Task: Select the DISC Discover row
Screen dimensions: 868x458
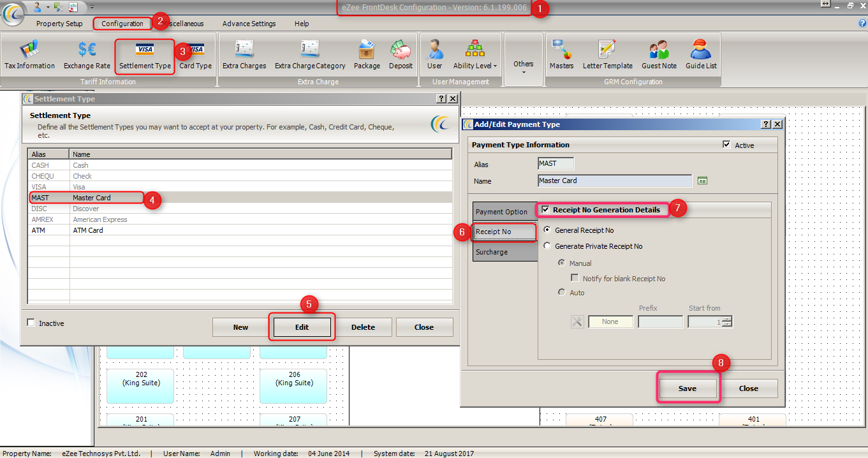Action: 240,209
